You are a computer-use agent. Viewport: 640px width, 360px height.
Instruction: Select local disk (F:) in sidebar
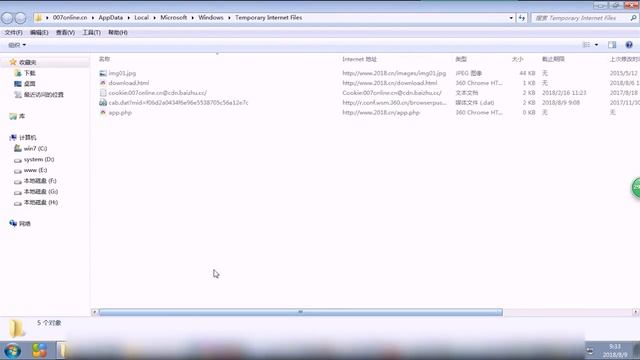40,181
